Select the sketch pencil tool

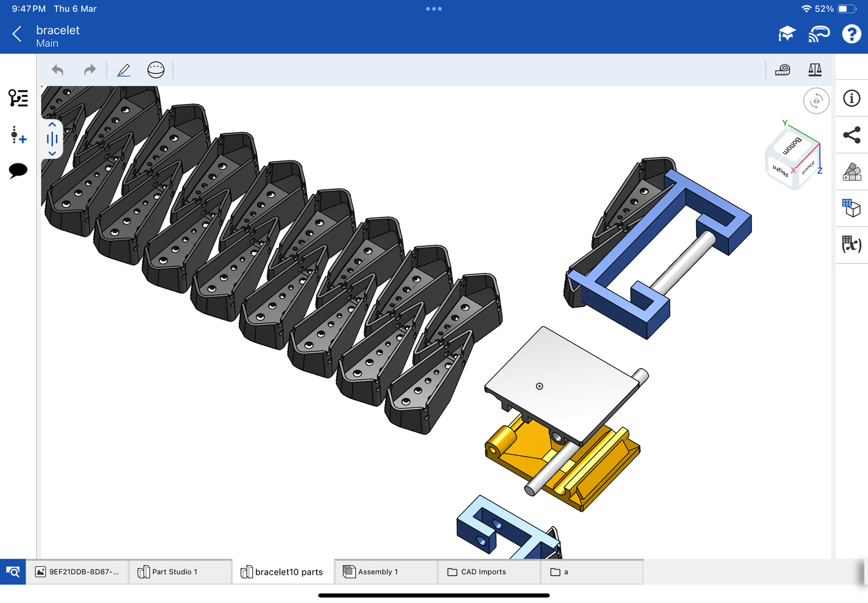(124, 70)
